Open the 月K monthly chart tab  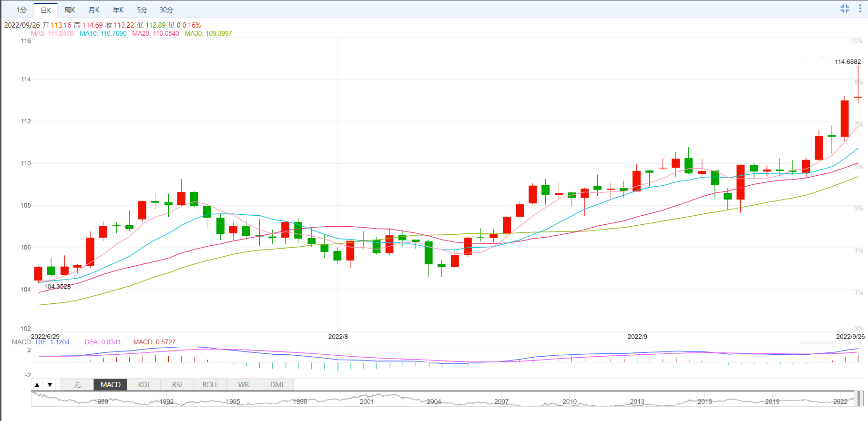tap(94, 10)
